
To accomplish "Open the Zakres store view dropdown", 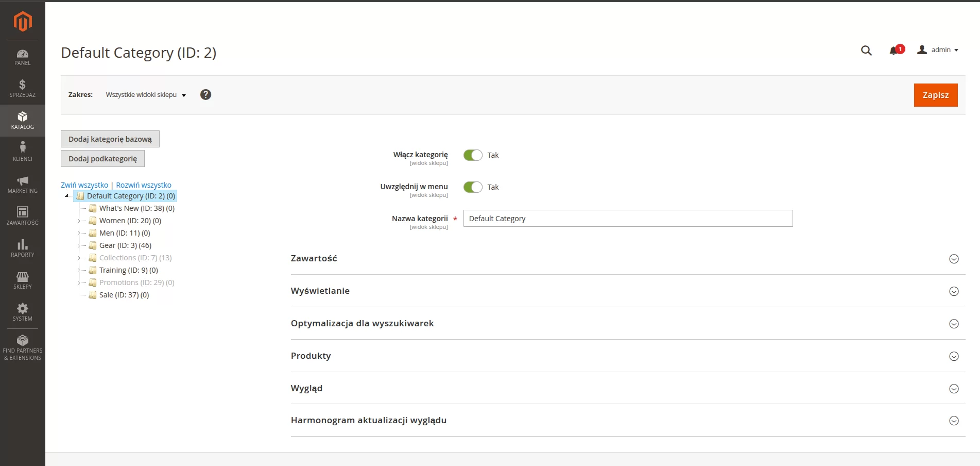I will point(146,95).
